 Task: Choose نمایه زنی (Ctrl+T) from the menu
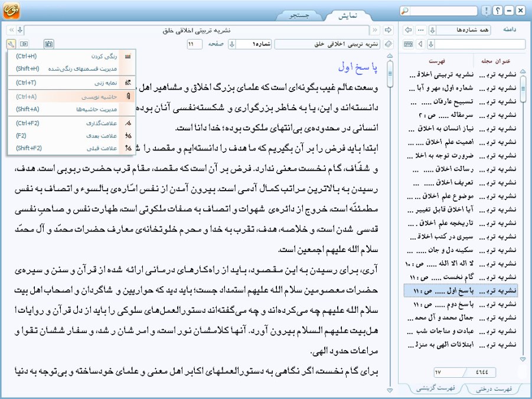pyautogui.click(x=71, y=83)
